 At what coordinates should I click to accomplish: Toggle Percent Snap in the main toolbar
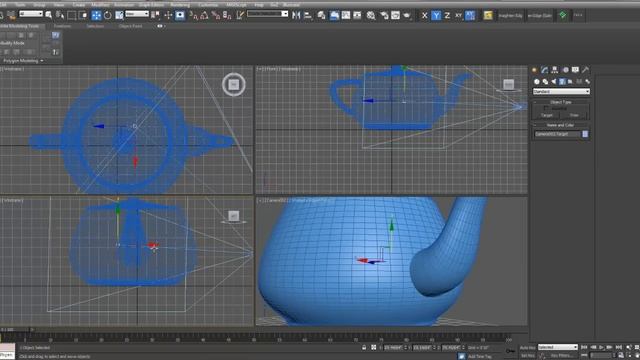pos(216,16)
